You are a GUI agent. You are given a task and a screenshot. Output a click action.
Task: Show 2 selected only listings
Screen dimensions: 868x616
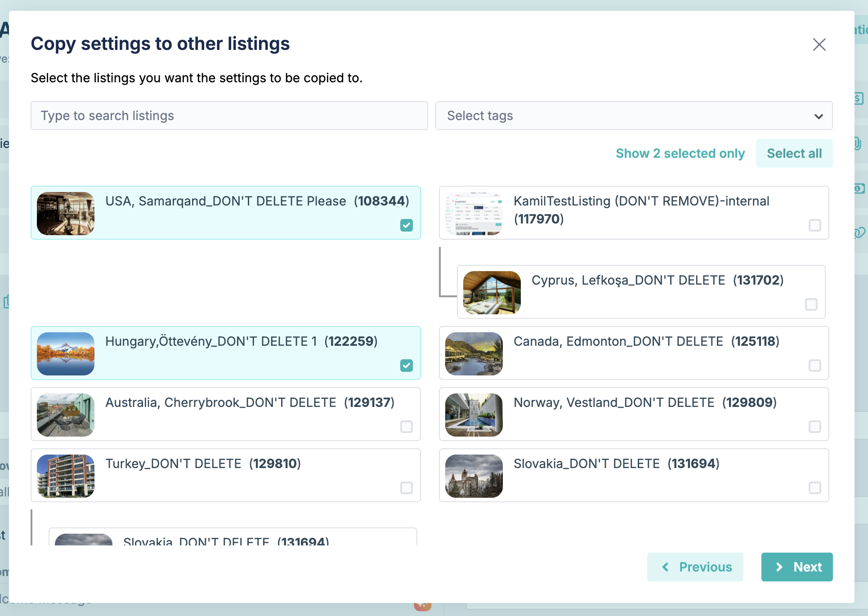point(680,153)
